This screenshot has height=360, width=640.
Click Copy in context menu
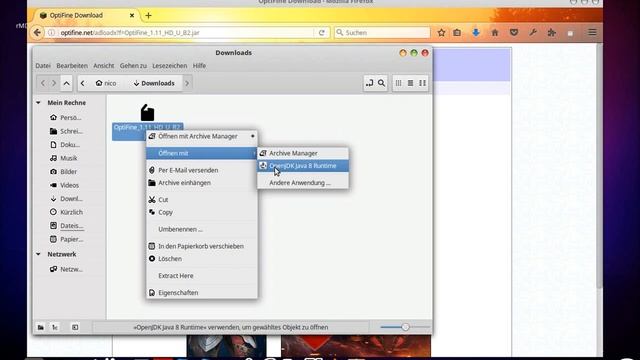point(202,212)
